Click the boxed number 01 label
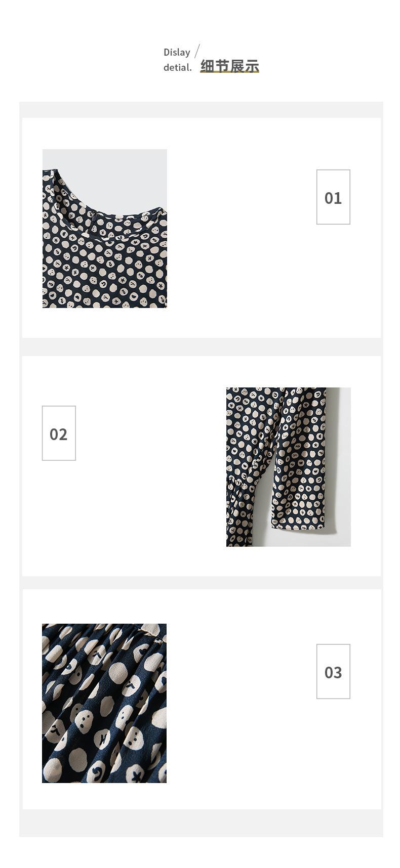 tap(333, 197)
